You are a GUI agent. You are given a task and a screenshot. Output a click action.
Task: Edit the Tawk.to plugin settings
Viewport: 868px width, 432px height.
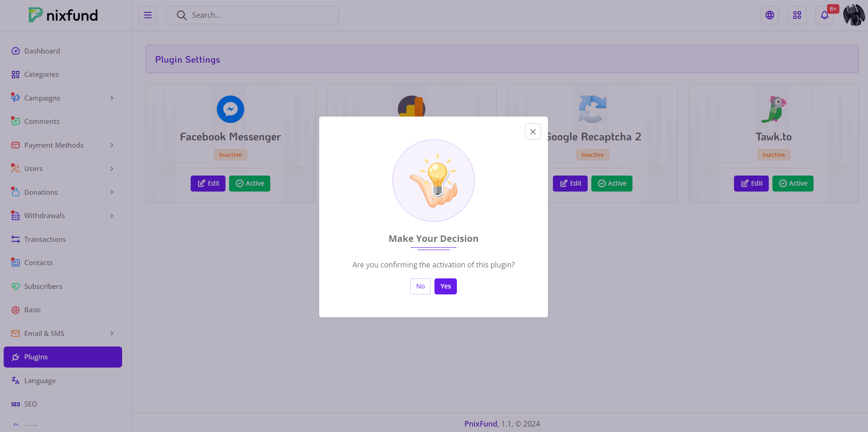point(751,183)
